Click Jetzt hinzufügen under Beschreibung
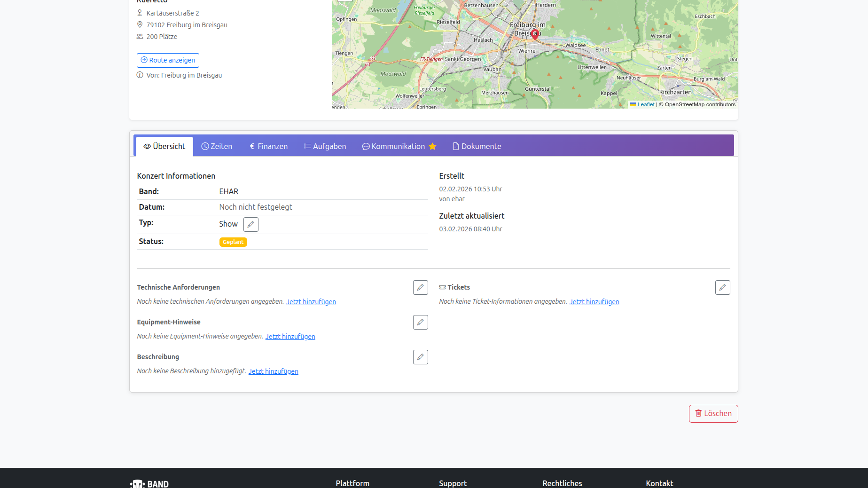Image resolution: width=868 pixels, height=488 pixels. pyautogui.click(x=273, y=371)
